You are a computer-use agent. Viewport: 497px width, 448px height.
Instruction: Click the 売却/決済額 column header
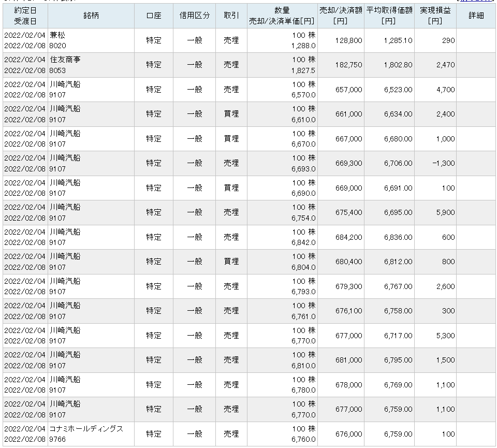(x=341, y=16)
